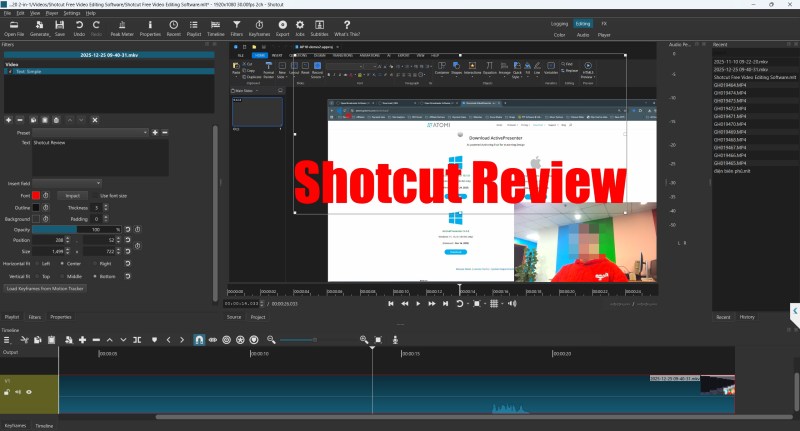
Task: Open the Keyframes panel from toolbar
Action: (x=261, y=27)
